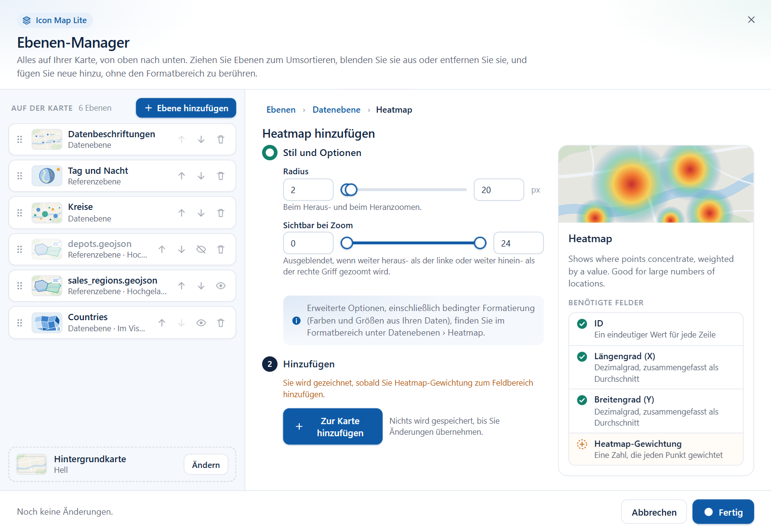The height and width of the screenshot is (532, 771).
Task: Select the Tag und Nacht layer thumbnail
Action: click(x=47, y=176)
